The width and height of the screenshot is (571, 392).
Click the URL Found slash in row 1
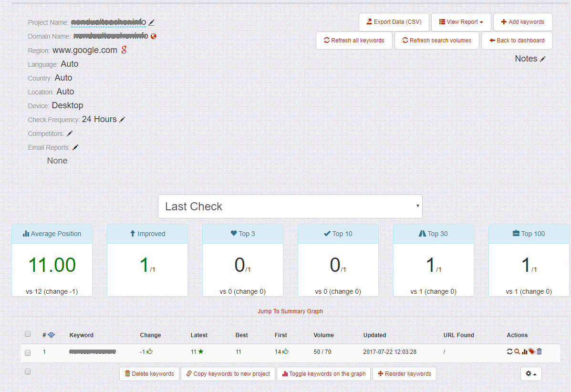point(444,352)
